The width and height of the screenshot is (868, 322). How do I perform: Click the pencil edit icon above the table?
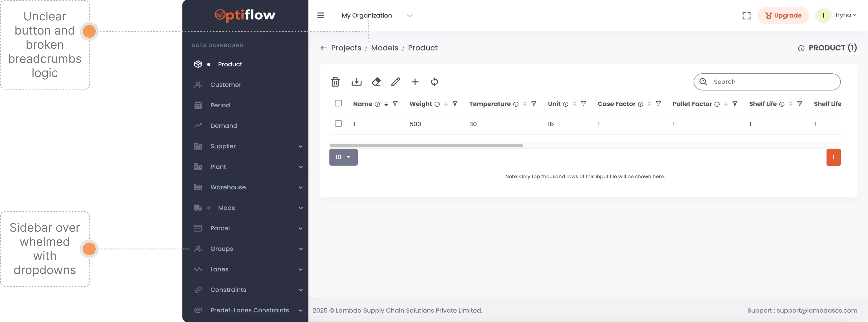pyautogui.click(x=395, y=82)
